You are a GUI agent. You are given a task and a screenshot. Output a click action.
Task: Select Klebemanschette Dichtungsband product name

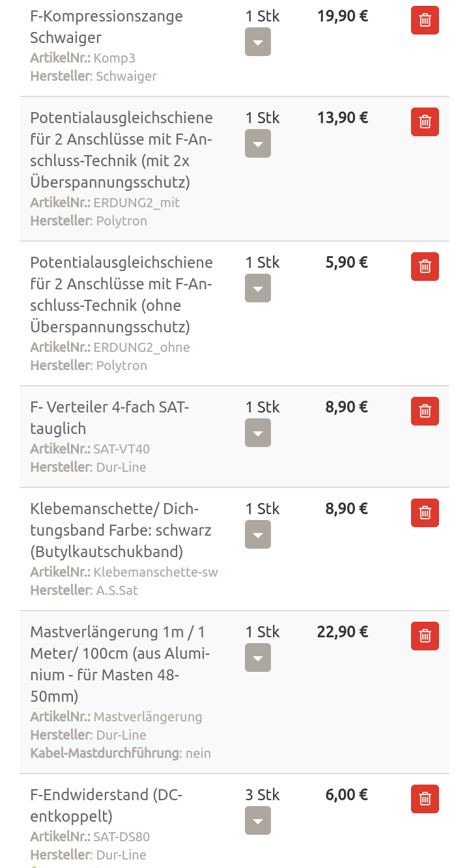[x=121, y=530]
